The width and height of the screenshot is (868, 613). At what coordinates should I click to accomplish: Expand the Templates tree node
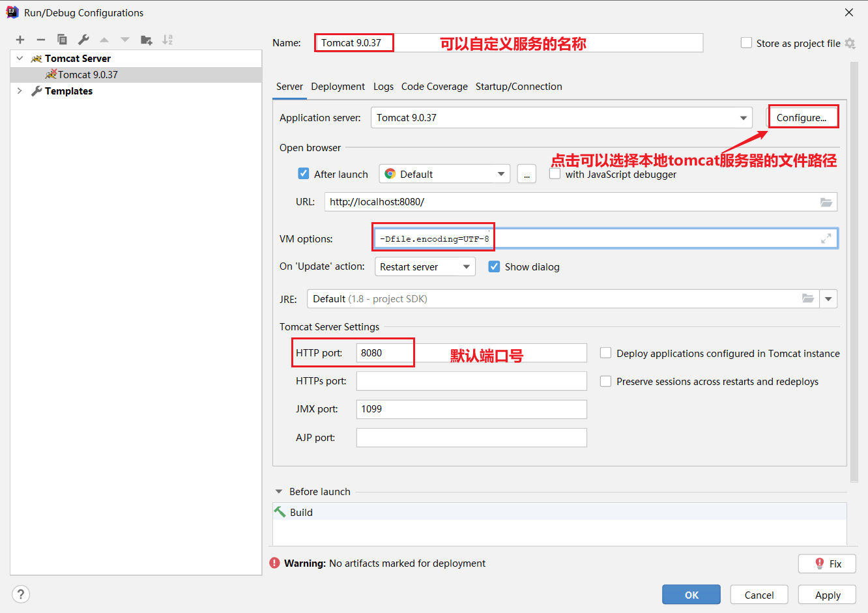20,91
